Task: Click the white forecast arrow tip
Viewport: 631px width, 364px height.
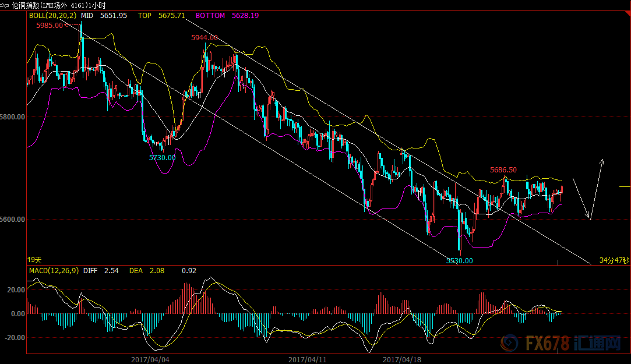Action: (603, 161)
